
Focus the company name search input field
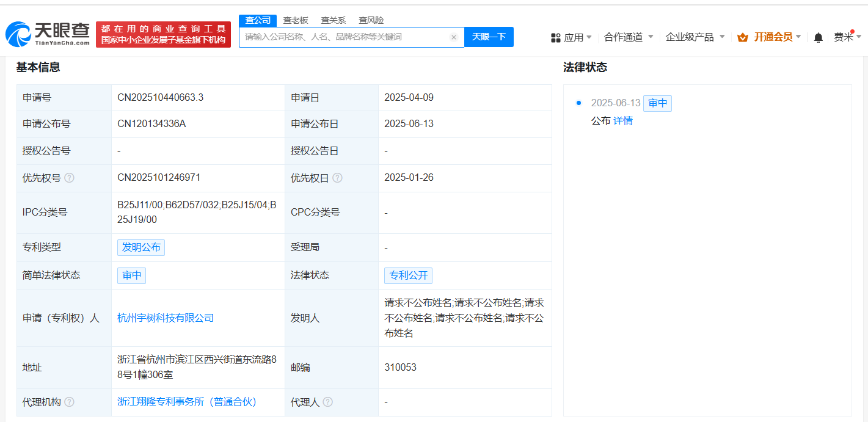[x=345, y=37]
